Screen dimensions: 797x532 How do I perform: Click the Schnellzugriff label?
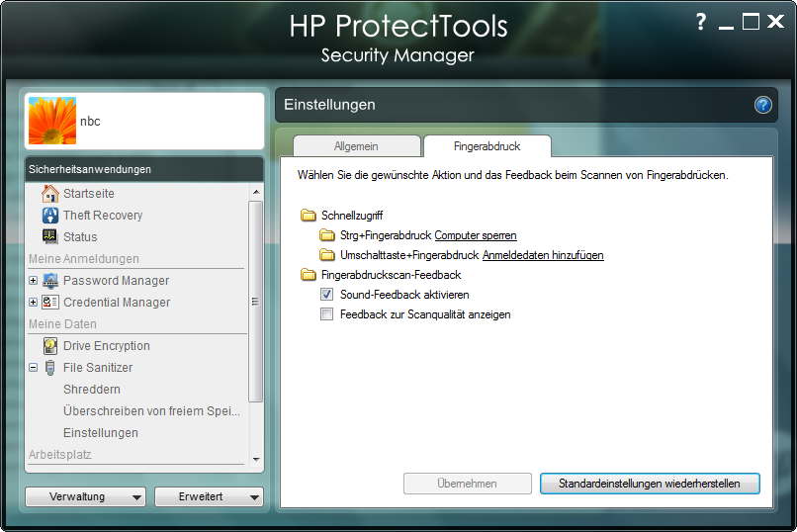pos(352,216)
